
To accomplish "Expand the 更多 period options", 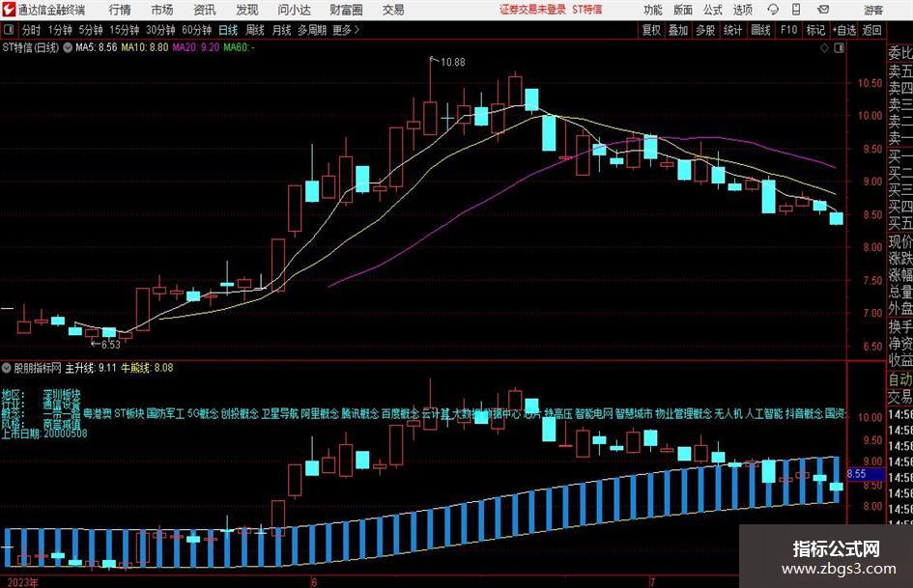I will [346, 30].
